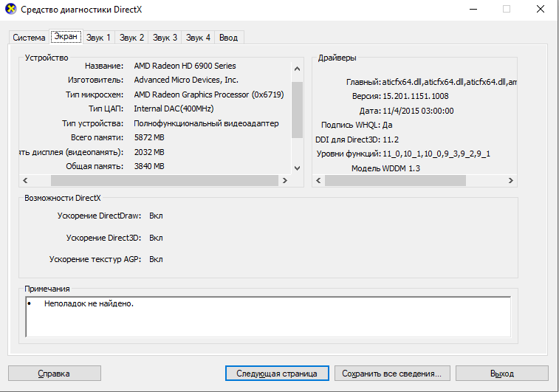Open the Звук 2 tab
Viewport: 559px width, 392px height.
coord(131,38)
